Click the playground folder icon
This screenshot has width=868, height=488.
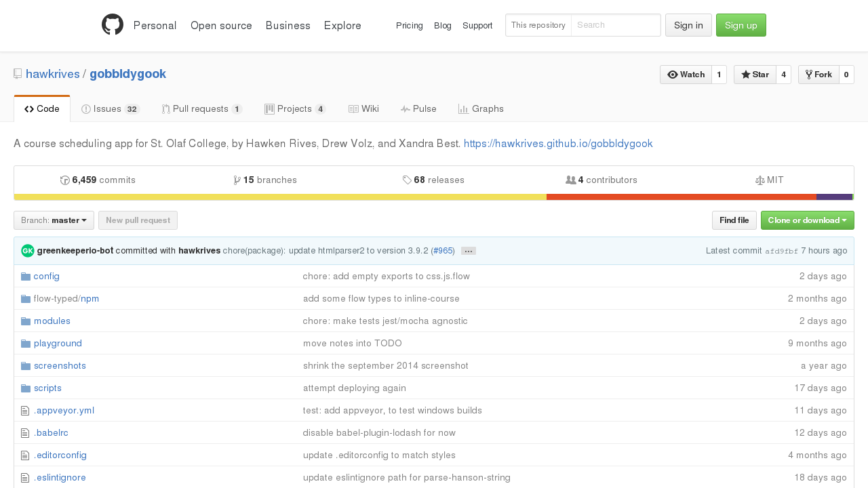(26, 344)
